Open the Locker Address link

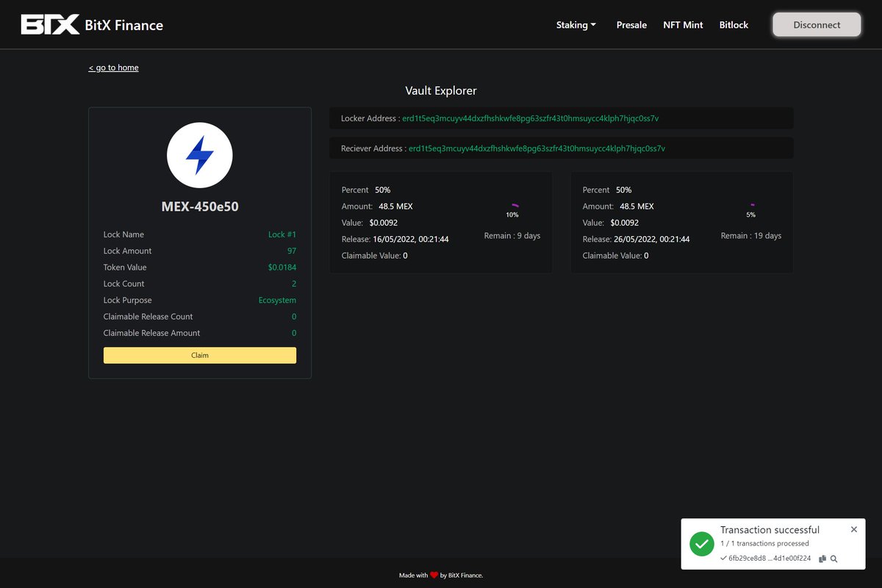(x=531, y=118)
